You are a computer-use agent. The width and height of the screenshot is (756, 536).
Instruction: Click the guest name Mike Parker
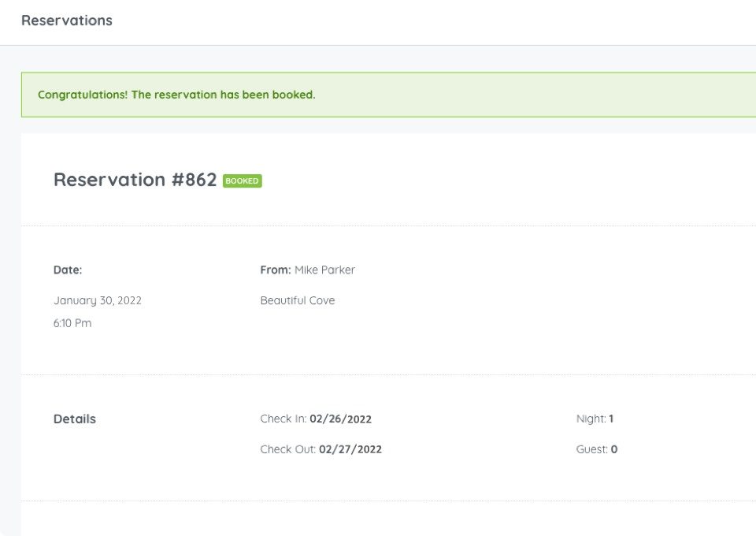324,270
